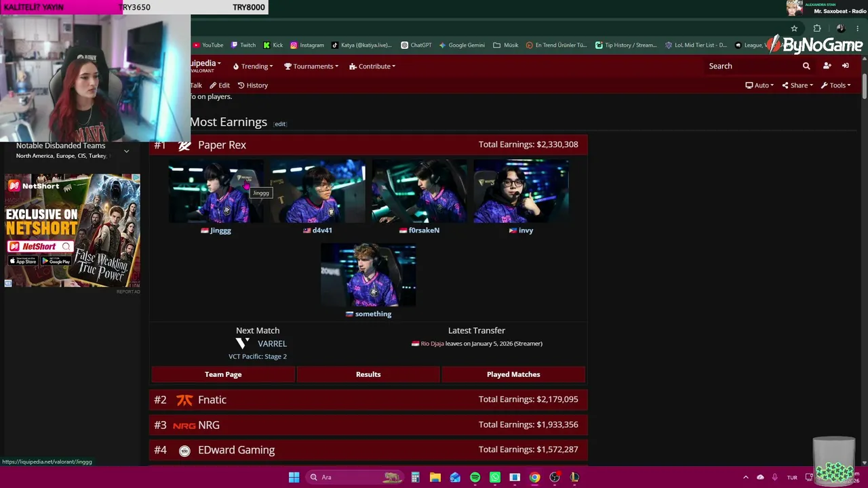Open the Müsik bookmarks folder
Image resolution: width=868 pixels, height=488 pixels.
click(505, 45)
